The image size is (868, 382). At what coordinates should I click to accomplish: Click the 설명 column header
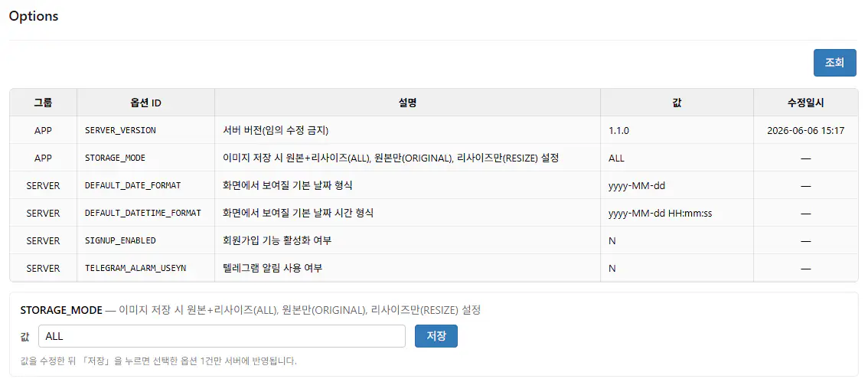(x=407, y=103)
